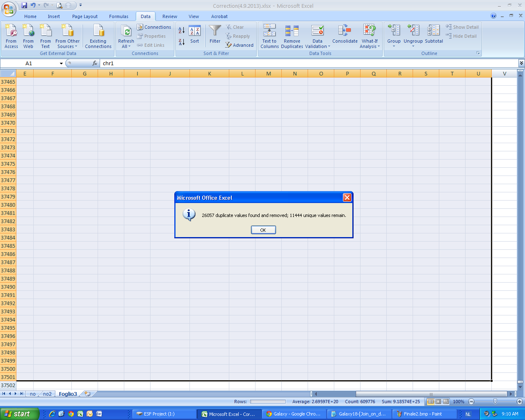Select Normal view button in status bar

[x=431, y=402]
